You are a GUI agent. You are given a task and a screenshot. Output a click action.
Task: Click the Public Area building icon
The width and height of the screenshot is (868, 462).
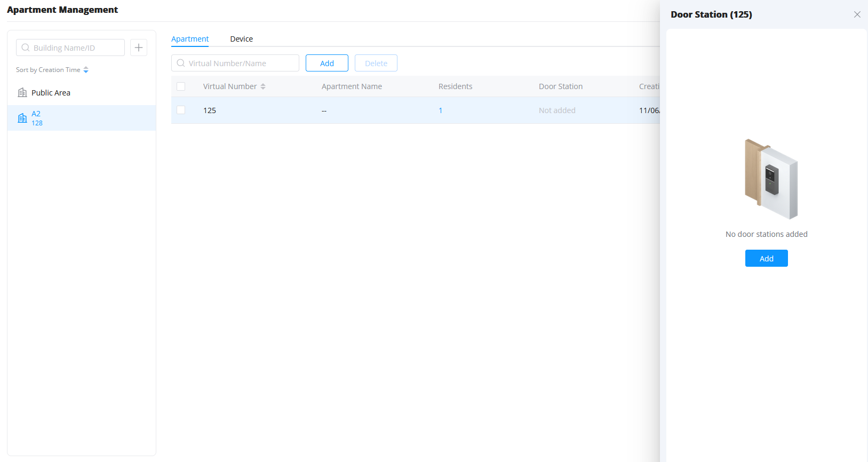tap(22, 93)
